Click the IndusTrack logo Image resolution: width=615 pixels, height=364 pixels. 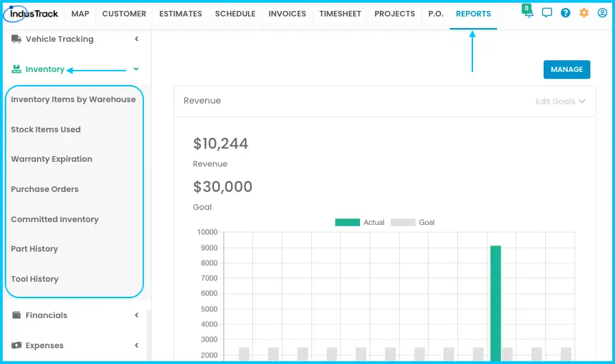tap(31, 14)
